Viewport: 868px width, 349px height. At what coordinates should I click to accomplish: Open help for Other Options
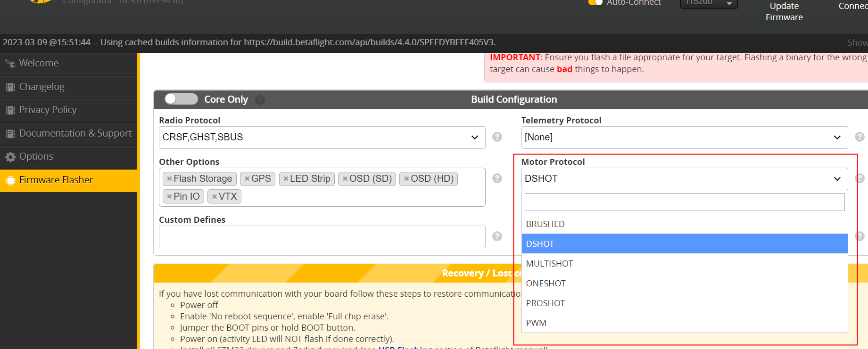pyautogui.click(x=497, y=178)
